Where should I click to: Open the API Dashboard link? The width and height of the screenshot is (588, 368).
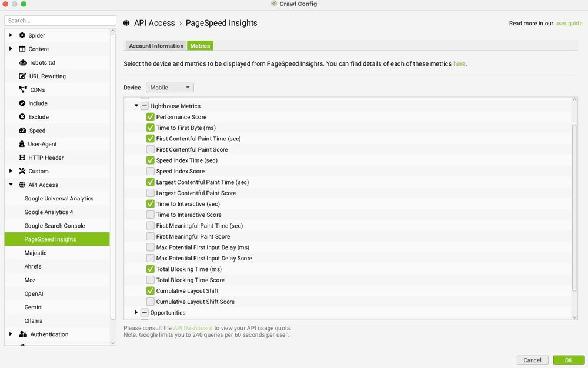point(193,328)
